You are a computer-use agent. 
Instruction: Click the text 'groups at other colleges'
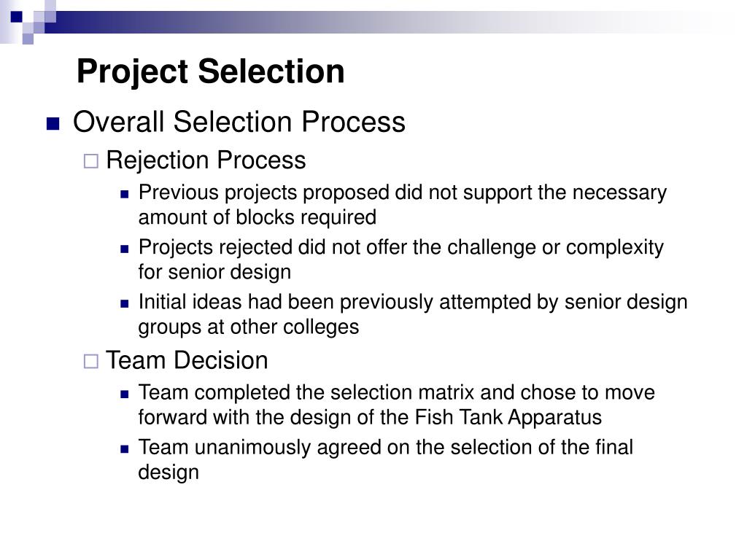click(248, 327)
